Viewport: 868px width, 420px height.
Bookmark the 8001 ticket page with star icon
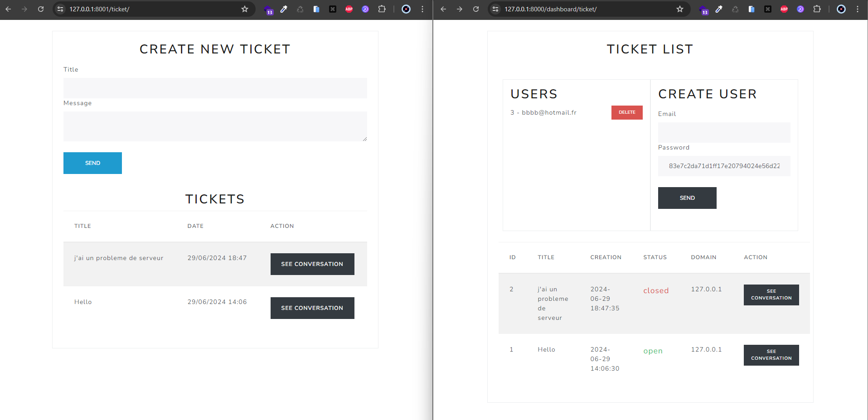pos(245,9)
